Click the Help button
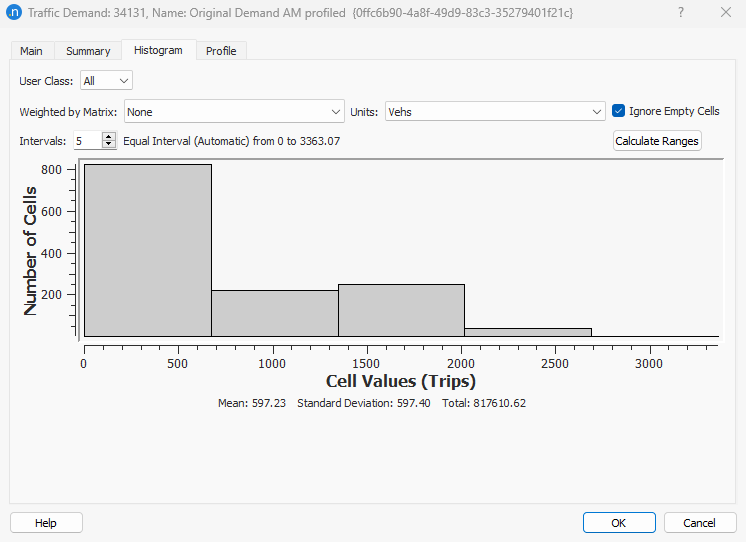 (x=46, y=523)
